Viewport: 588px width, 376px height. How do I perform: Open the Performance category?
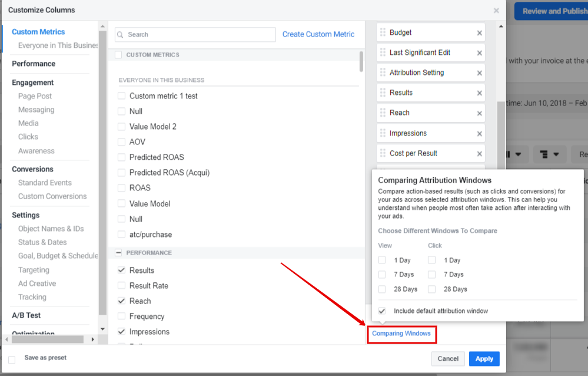click(x=34, y=64)
